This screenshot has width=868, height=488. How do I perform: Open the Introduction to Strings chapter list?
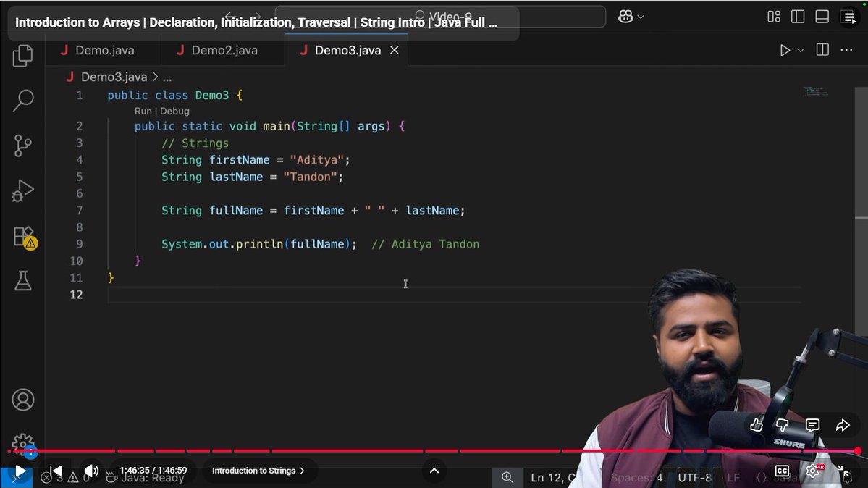[x=258, y=471]
